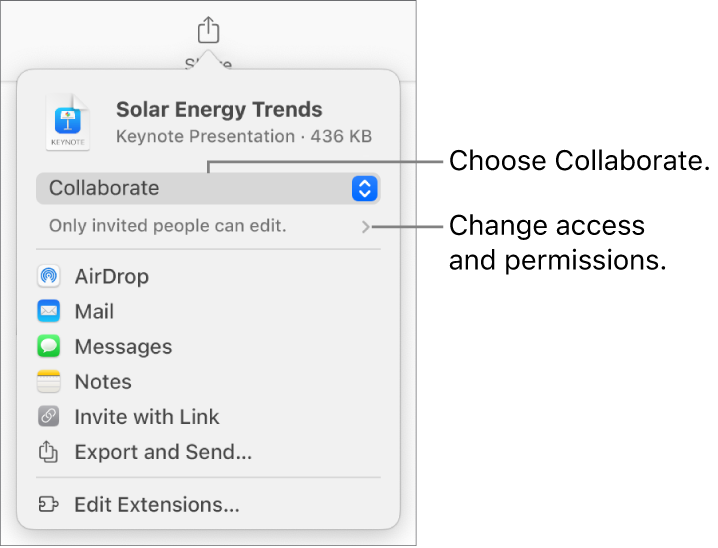
Task: Click the Messages app icon
Action: (49, 347)
